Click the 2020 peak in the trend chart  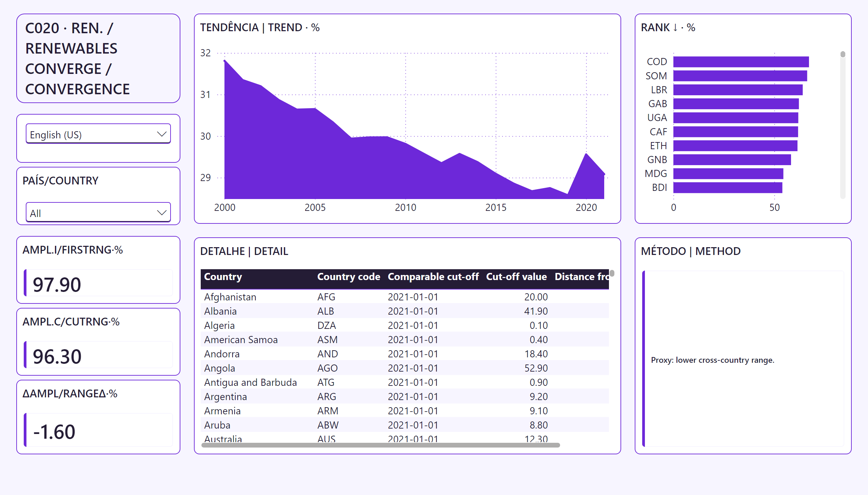coord(586,154)
